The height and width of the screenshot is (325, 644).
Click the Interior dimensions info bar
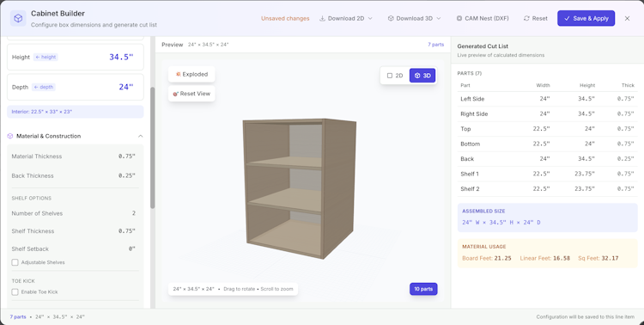76,112
